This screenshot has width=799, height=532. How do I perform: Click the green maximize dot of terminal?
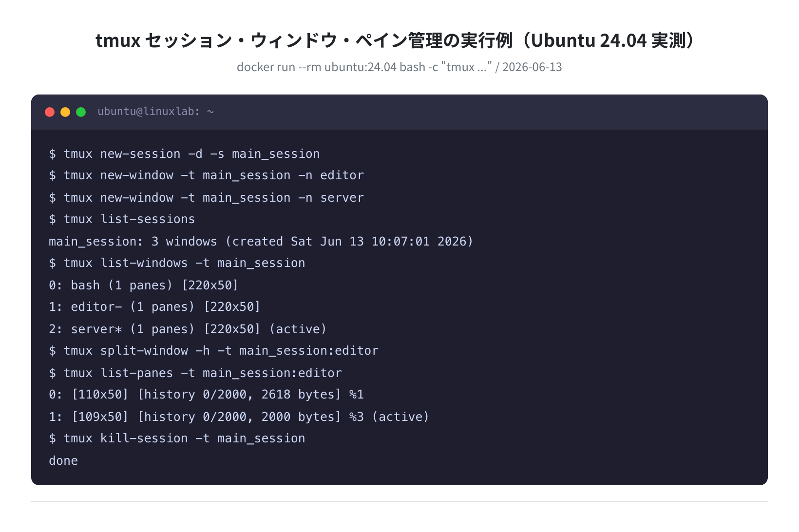[x=81, y=112]
